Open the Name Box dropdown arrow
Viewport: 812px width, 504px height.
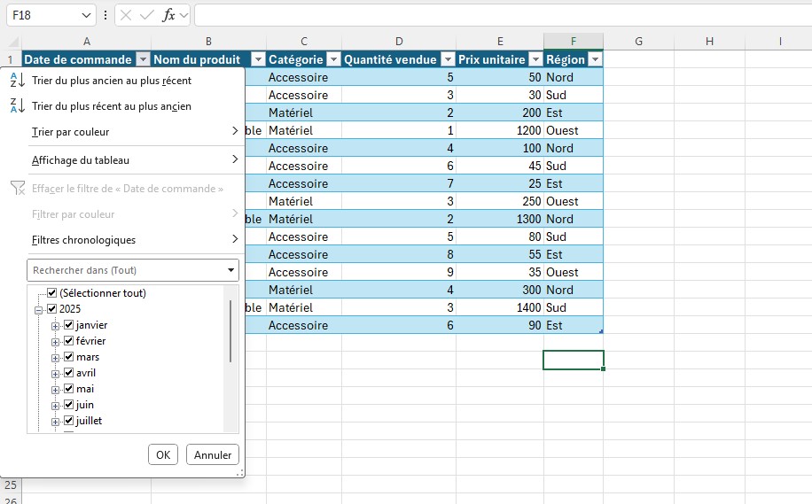(86, 16)
